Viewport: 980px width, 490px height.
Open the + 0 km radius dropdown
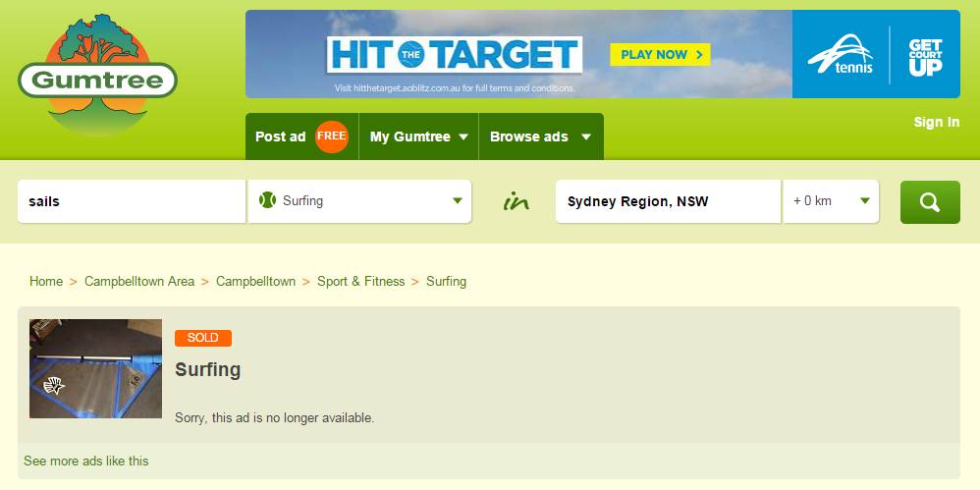tap(831, 201)
